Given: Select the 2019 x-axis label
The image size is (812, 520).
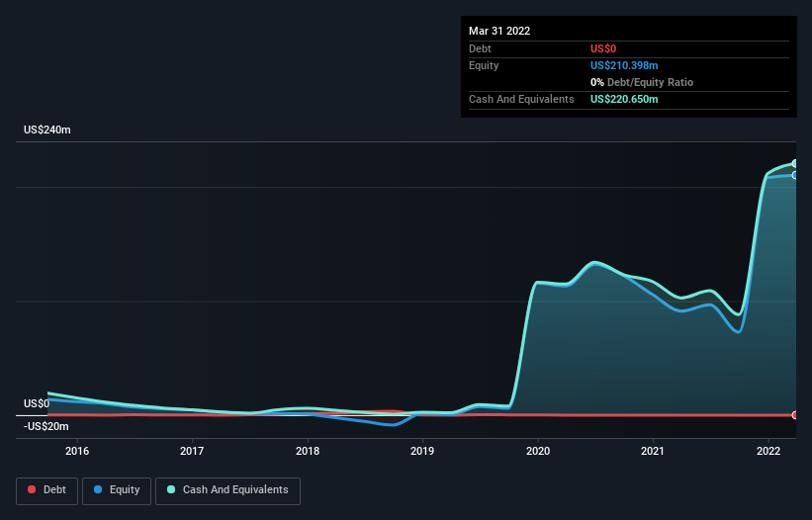Looking at the screenshot, I should (x=422, y=451).
